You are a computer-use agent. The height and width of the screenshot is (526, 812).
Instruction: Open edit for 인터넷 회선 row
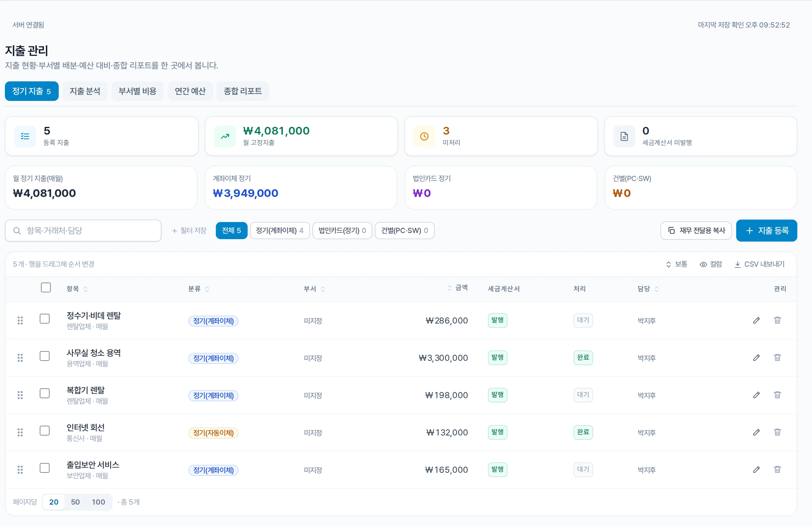(x=756, y=432)
